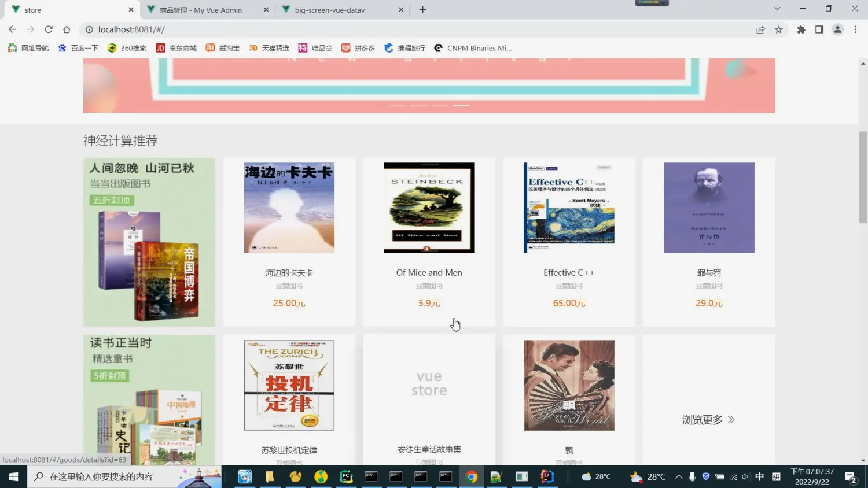Select the last carousel indicator dash
Screen dimensions: 868x488
[x=461, y=106]
